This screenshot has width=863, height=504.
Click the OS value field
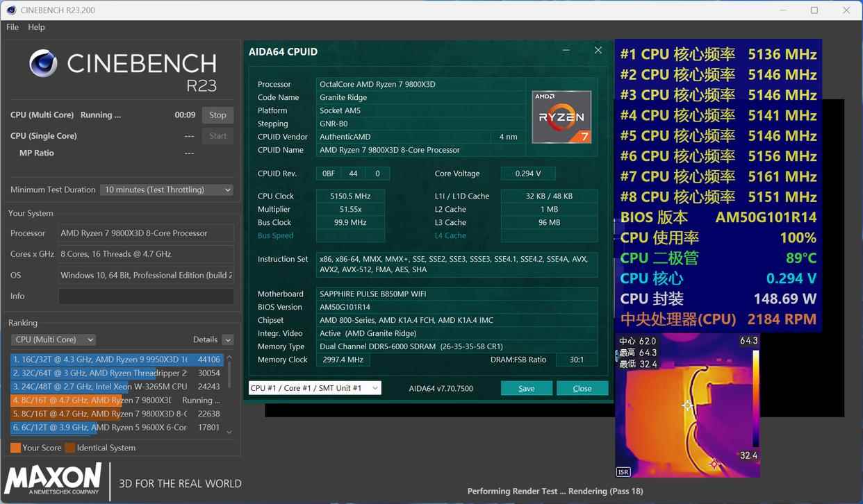click(146, 275)
